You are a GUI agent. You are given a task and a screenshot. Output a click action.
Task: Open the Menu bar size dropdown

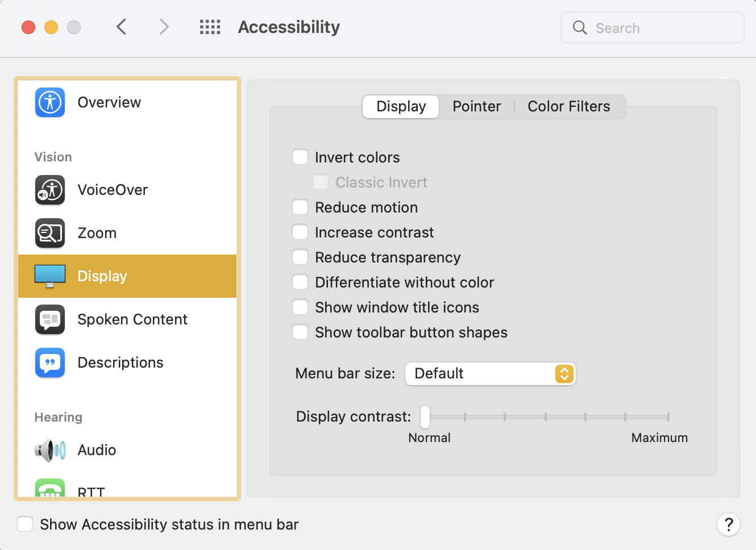490,374
